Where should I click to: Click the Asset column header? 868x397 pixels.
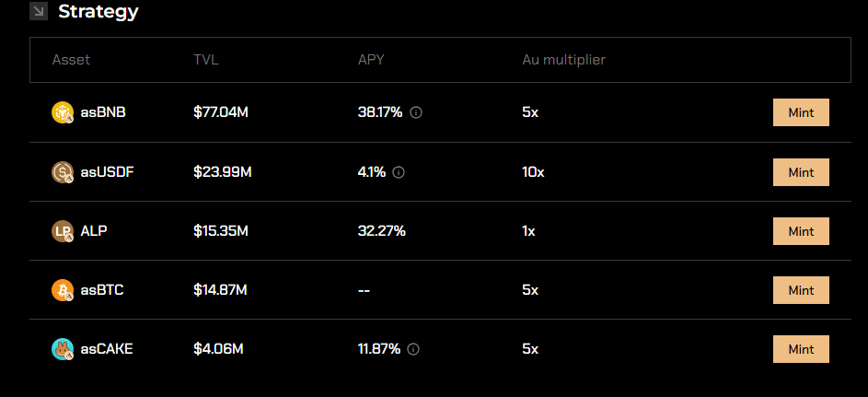71,60
